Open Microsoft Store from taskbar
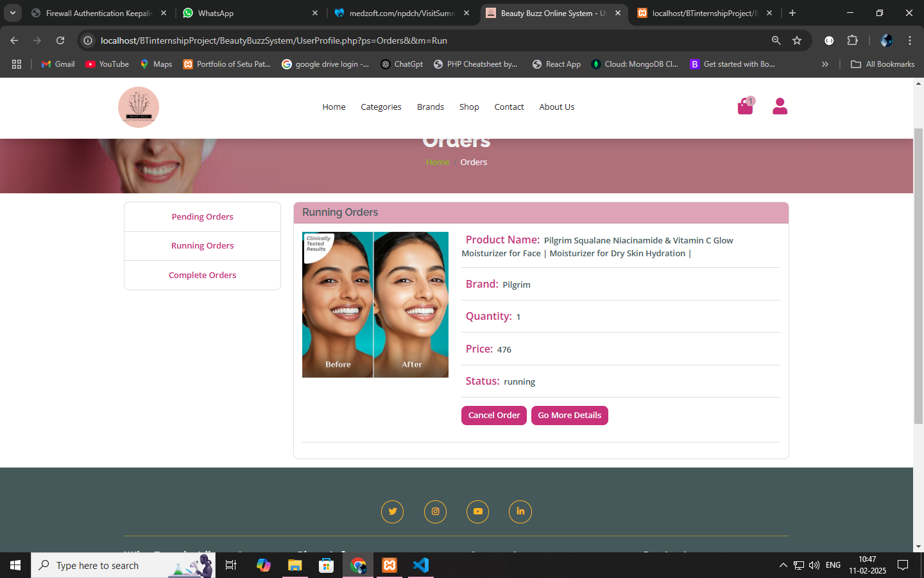The image size is (924, 578). 327,565
